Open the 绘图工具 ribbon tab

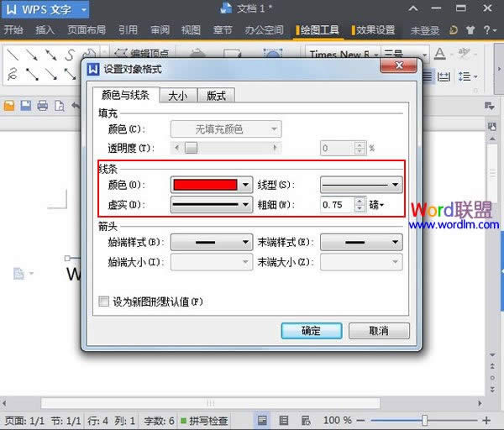[x=318, y=30]
